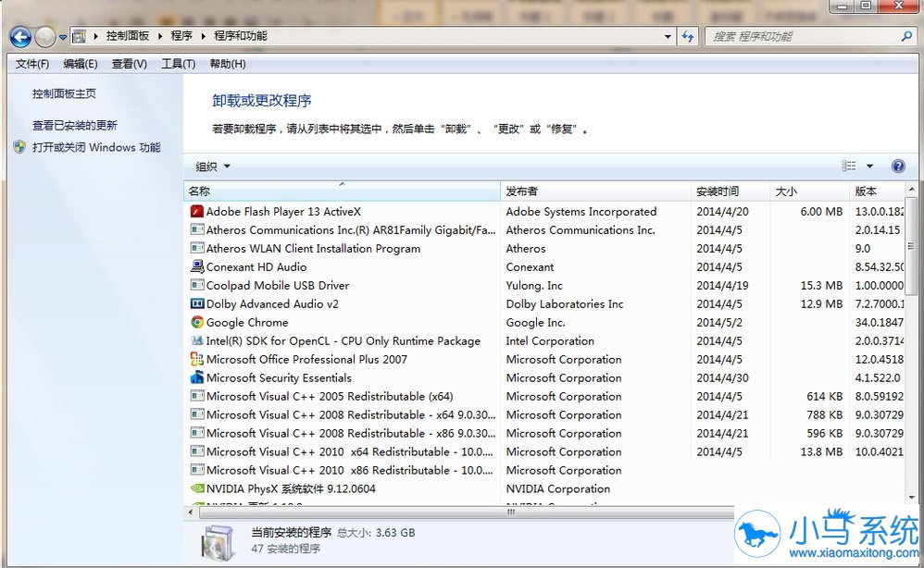Click the forward navigation arrow
924x568 pixels.
[44, 37]
